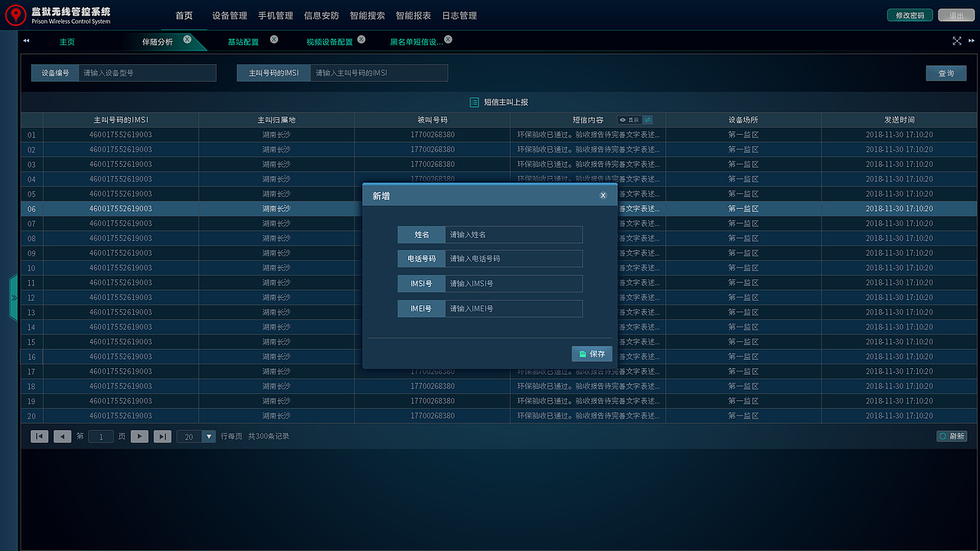Close the 基站配置 tab
980x551 pixels.
click(274, 39)
